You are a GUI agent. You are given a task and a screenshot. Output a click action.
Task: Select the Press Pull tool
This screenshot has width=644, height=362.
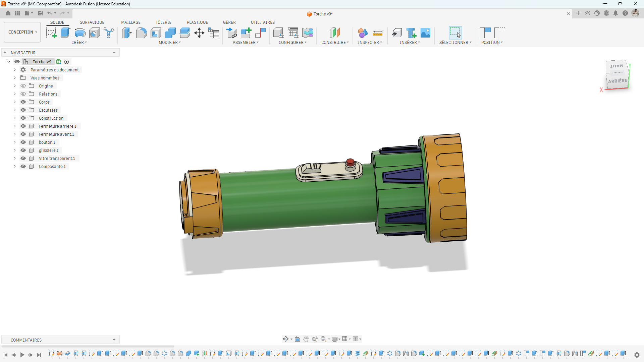point(127,33)
